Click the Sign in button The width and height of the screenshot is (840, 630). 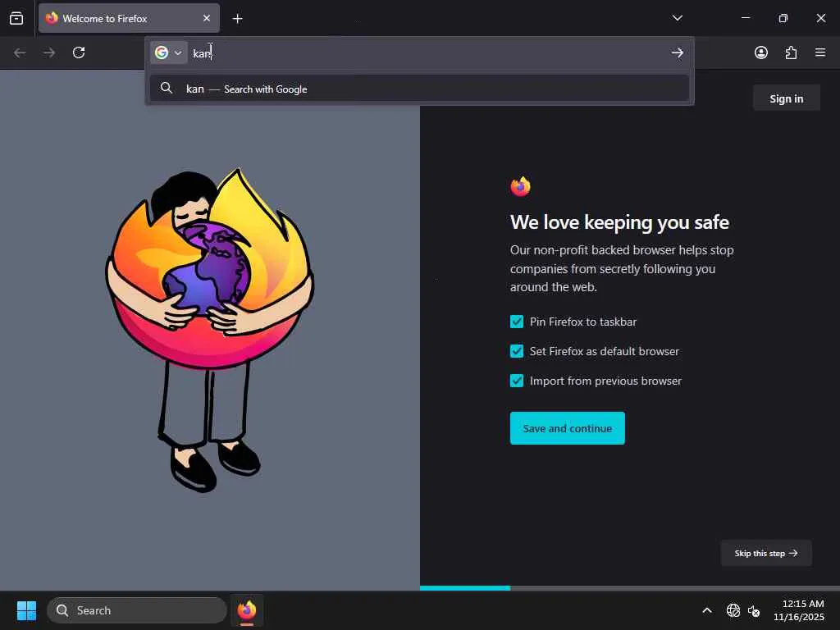pos(786,98)
